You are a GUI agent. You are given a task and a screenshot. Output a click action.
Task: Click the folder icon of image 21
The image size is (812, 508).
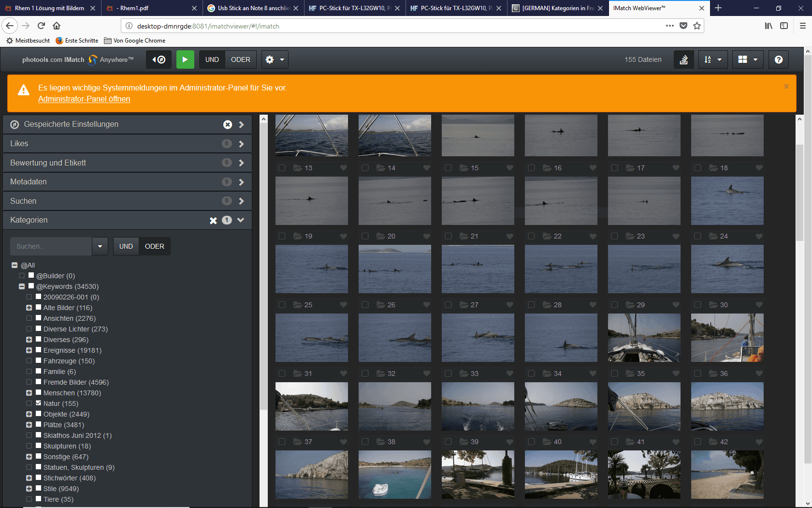(x=464, y=236)
